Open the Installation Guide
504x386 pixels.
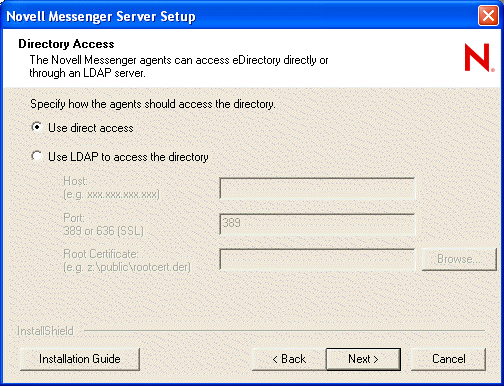click(80, 359)
